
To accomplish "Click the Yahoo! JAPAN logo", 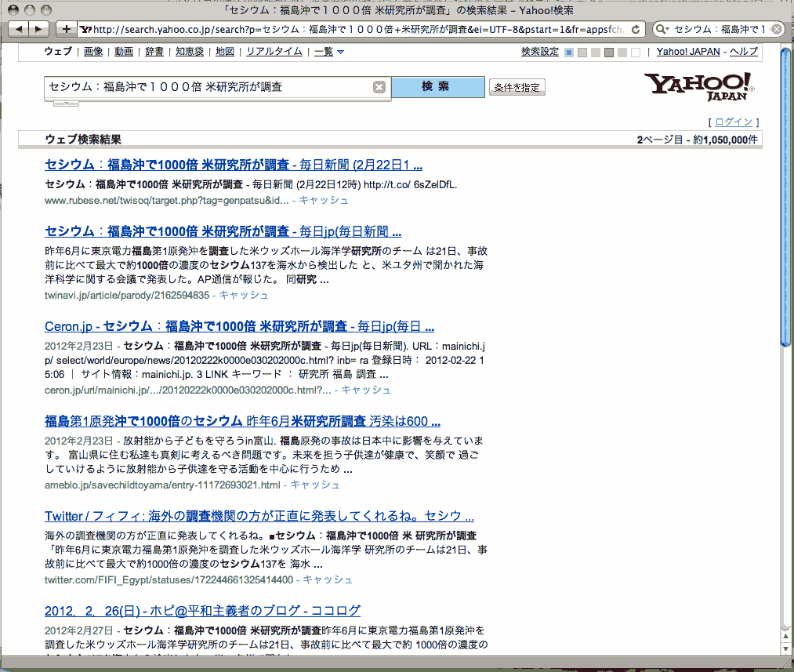I will (x=699, y=86).
